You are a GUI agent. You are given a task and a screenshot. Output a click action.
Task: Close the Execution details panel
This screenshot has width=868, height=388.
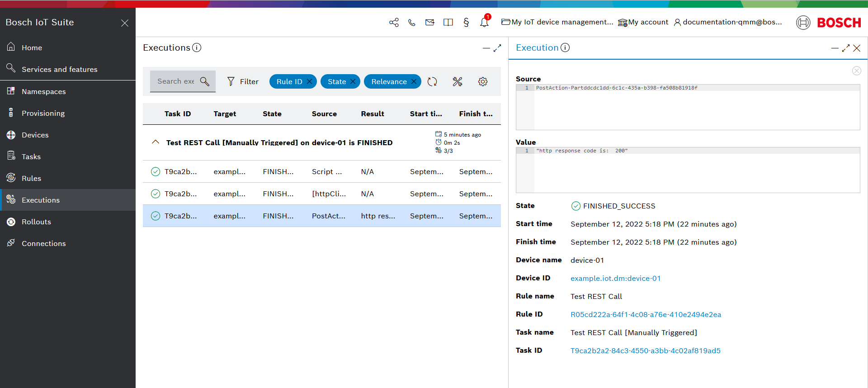tap(857, 48)
